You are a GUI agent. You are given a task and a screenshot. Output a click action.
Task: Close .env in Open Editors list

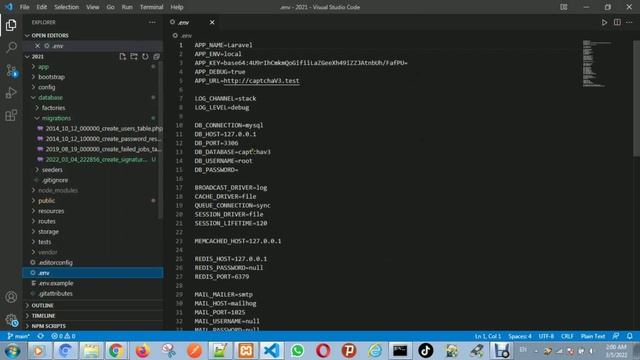pos(38,46)
